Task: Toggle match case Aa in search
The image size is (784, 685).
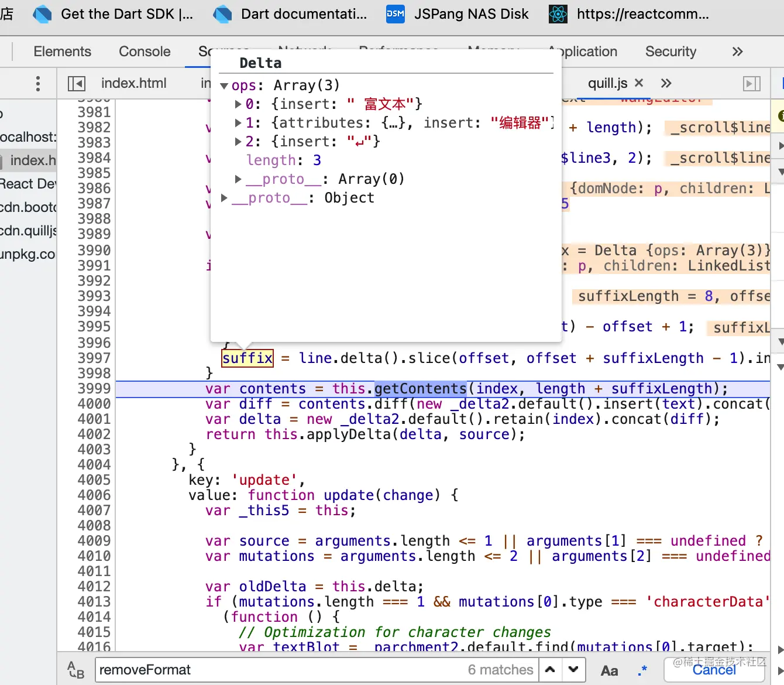Action: [609, 670]
